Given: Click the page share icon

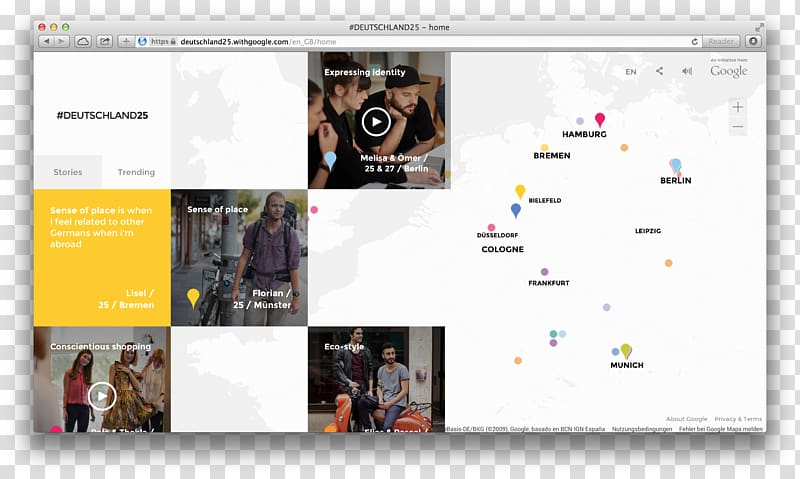Looking at the screenshot, I should pyautogui.click(x=659, y=71).
